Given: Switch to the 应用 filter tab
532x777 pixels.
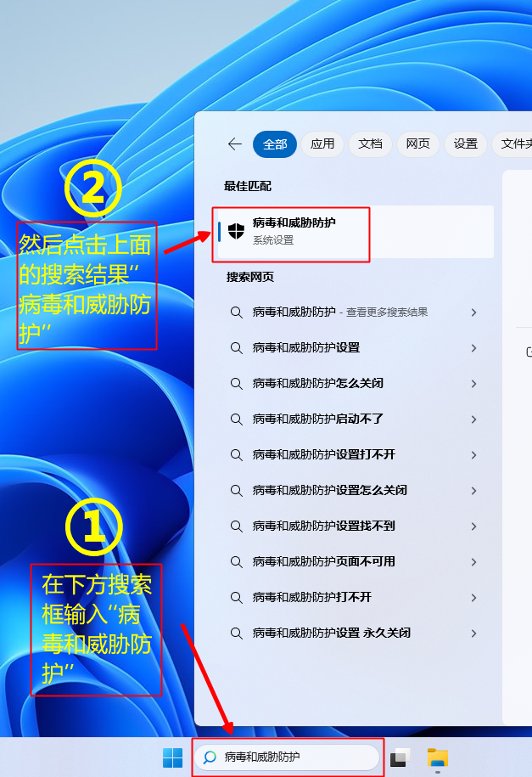Looking at the screenshot, I should tap(322, 144).
